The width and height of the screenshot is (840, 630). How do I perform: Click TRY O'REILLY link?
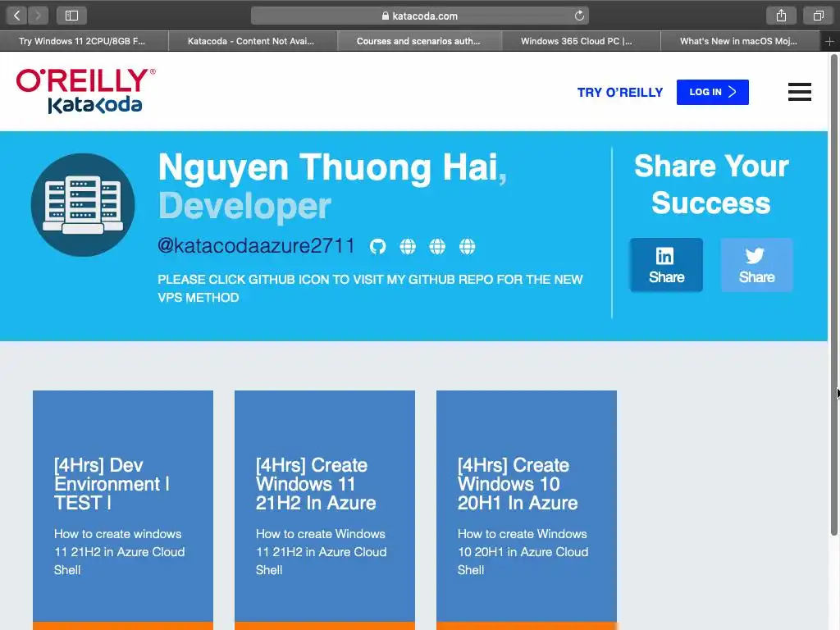click(620, 92)
